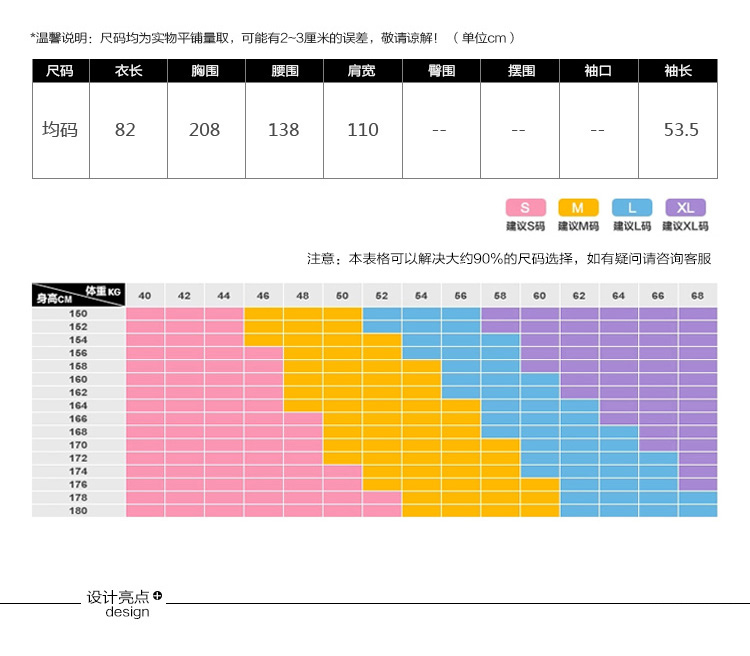This screenshot has height=656, width=750.
Task: Click the 袖口 column header
Action: [x=598, y=71]
